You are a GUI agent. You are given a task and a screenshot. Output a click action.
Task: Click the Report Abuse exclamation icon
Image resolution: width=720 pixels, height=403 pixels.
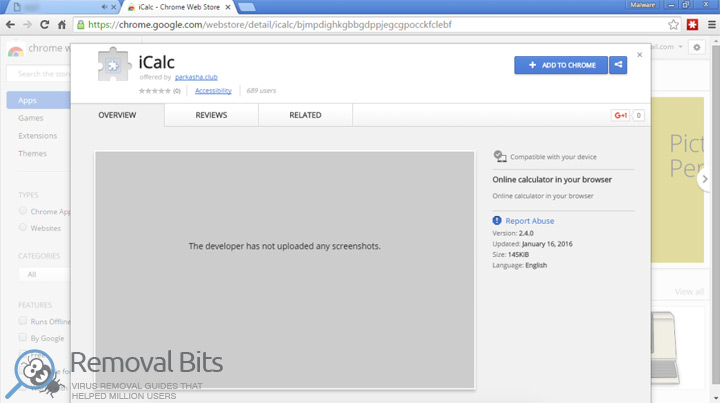point(497,220)
